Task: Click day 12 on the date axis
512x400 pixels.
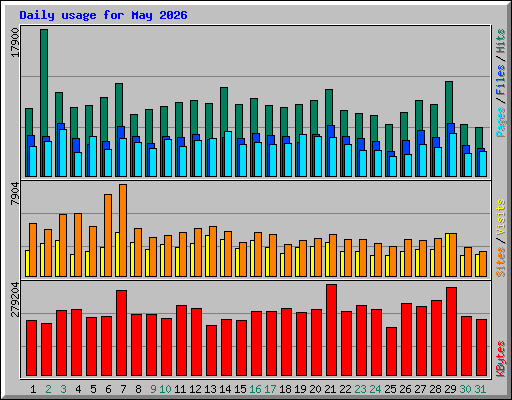Action: point(195,389)
